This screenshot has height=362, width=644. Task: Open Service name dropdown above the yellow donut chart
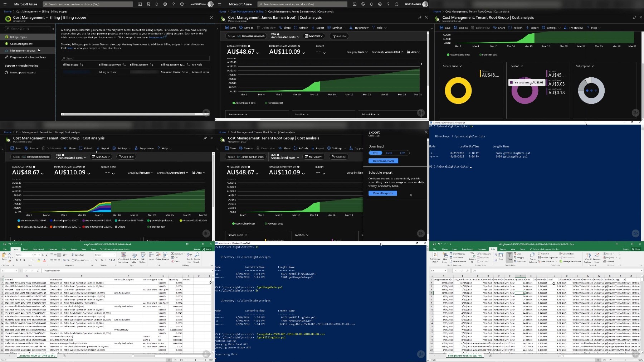point(452,66)
